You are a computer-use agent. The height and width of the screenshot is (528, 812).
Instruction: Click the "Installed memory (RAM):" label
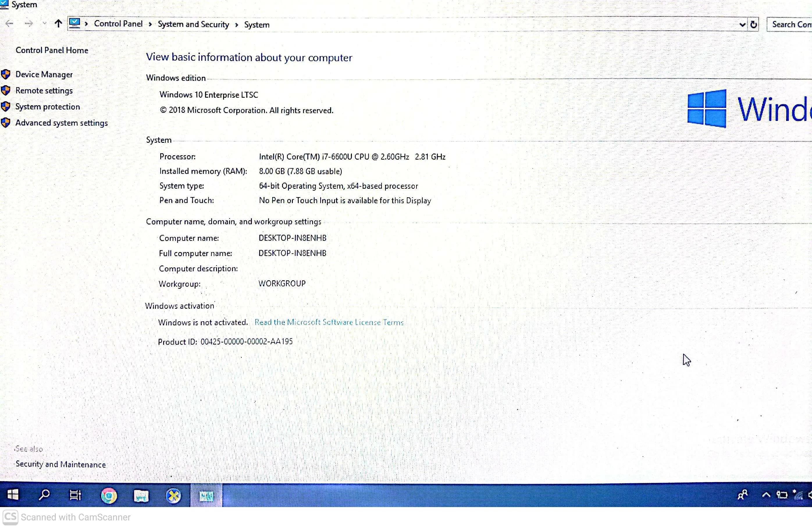pos(203,172)
